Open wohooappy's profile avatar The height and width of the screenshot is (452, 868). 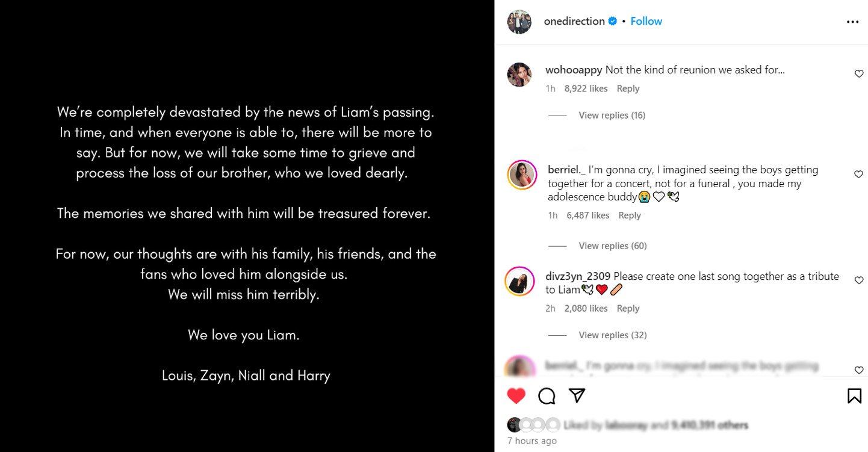(519, 75)
